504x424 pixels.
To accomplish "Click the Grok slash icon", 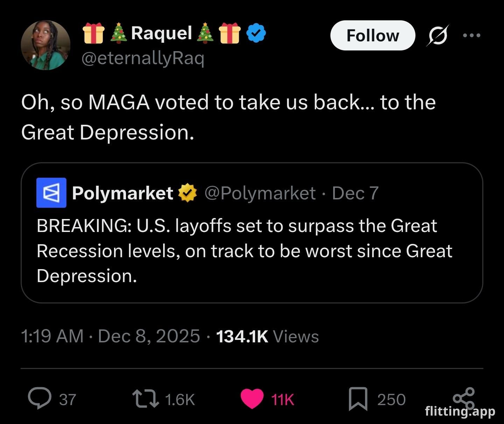I will click(x=437, y=35).
